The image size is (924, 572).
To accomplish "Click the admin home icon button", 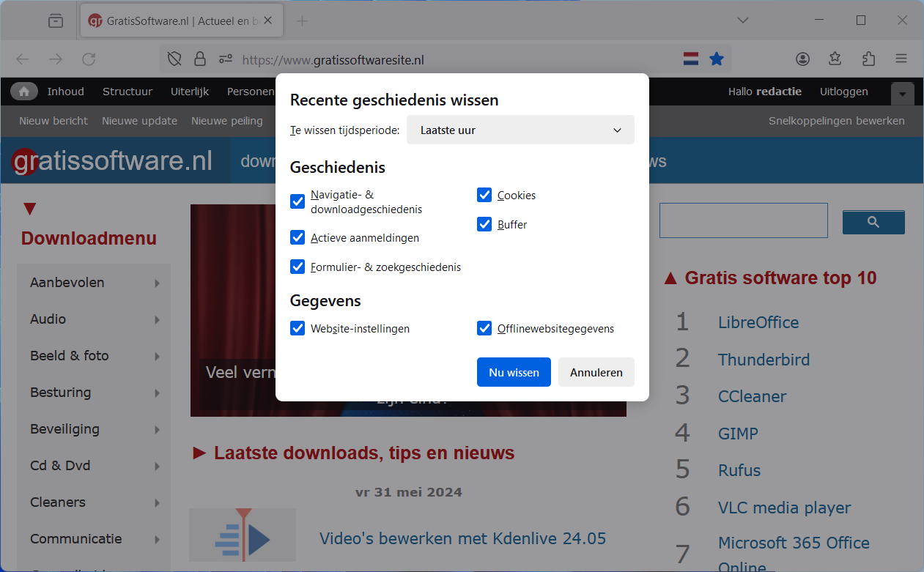I will [x=24, y=92].
